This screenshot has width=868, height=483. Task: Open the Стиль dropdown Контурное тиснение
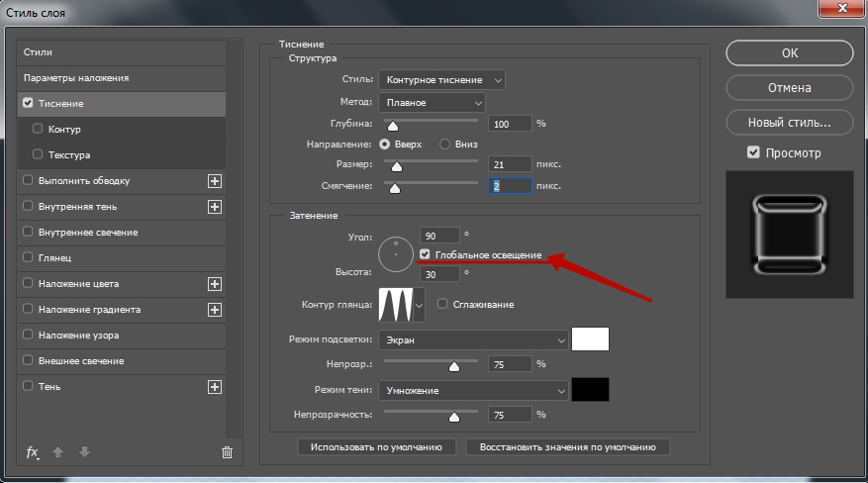pyautogui.click(x=441, y=79)
